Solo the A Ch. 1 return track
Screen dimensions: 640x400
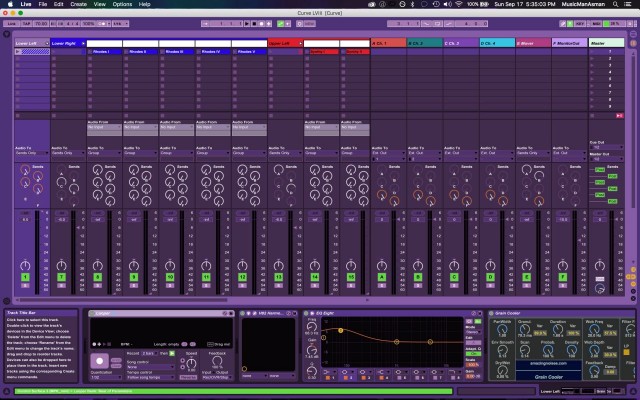(x=381, y=286)
